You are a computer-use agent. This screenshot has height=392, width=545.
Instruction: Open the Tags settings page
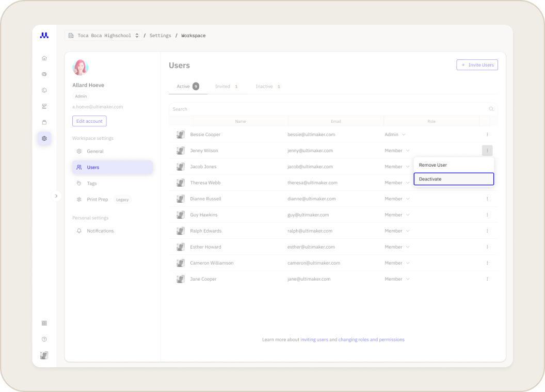point(113,184)
